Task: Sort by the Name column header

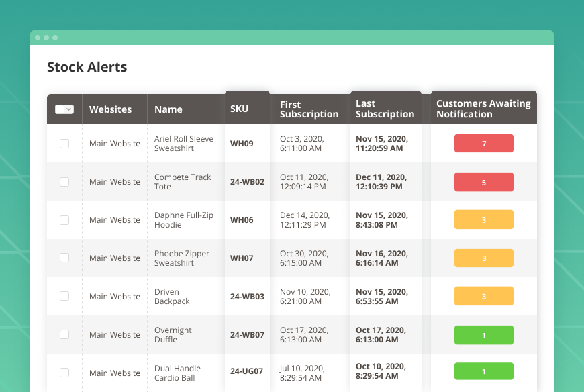Action: [x=168, y=109]
